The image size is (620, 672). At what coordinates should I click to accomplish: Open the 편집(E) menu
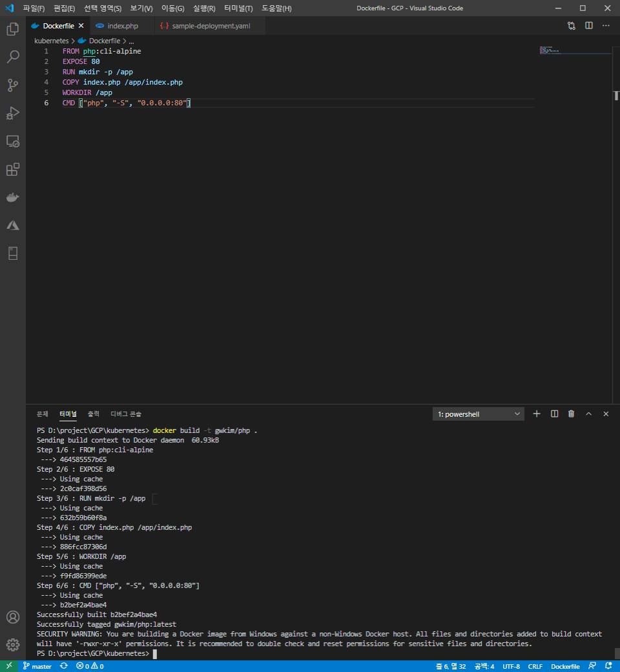(65, 8)
